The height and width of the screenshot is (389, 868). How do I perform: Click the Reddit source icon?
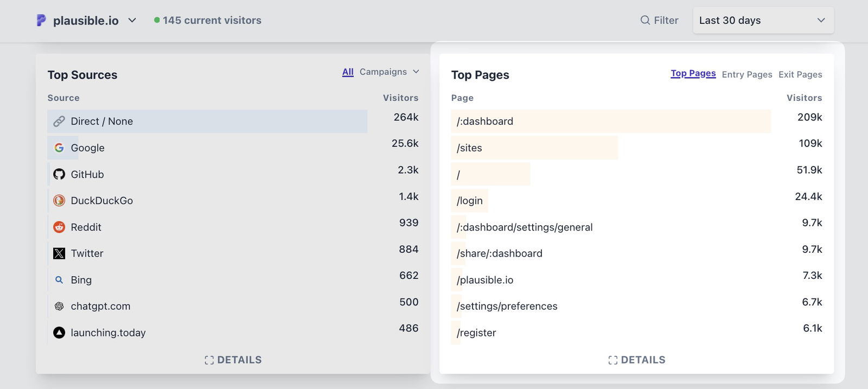click(x=59, y=227)
